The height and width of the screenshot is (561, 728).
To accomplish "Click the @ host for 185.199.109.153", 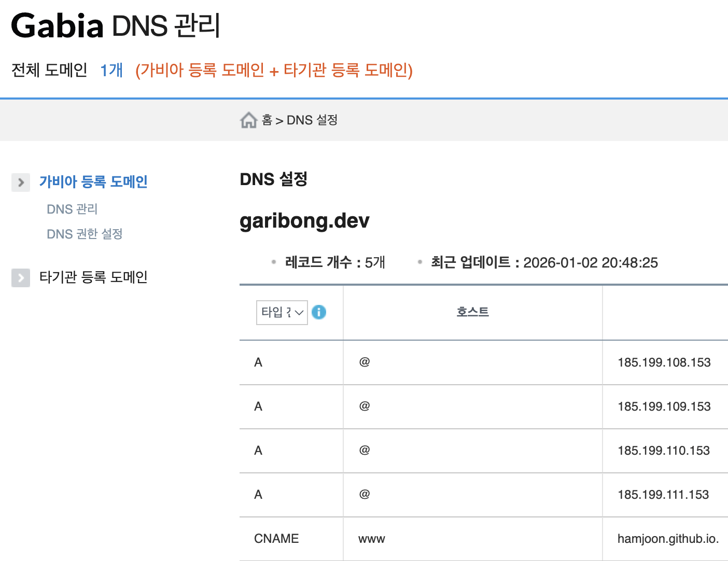I will click(365, 406).
